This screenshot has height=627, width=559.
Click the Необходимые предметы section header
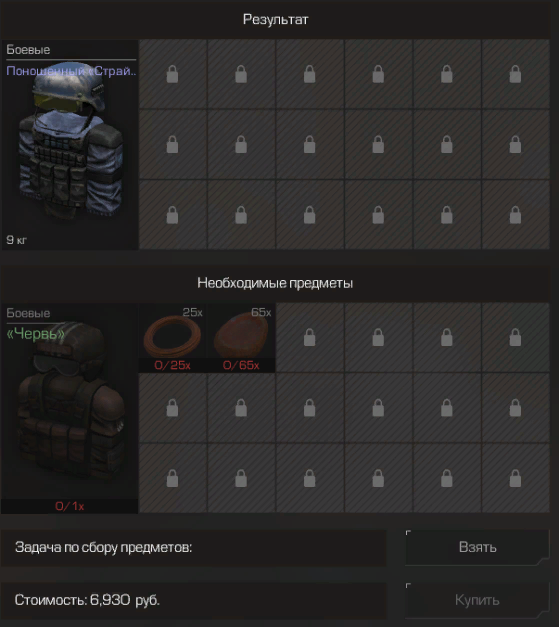pos(276,283)
